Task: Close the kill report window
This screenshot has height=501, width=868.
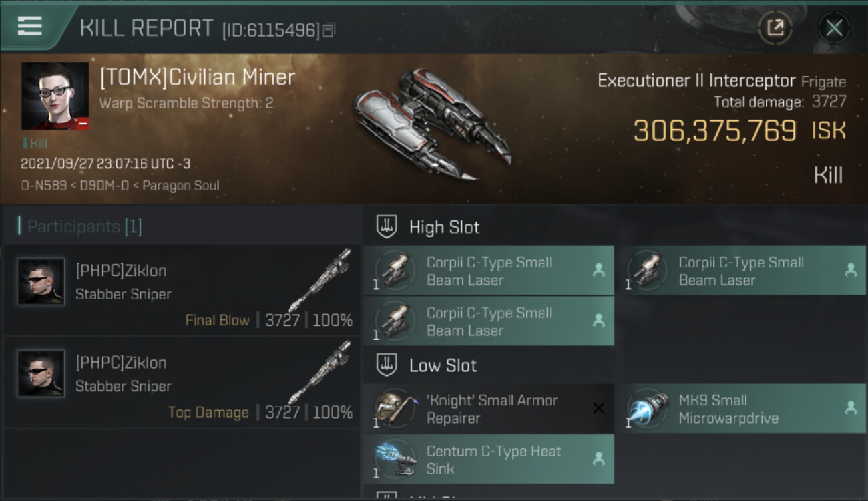Action: point(834,28)
